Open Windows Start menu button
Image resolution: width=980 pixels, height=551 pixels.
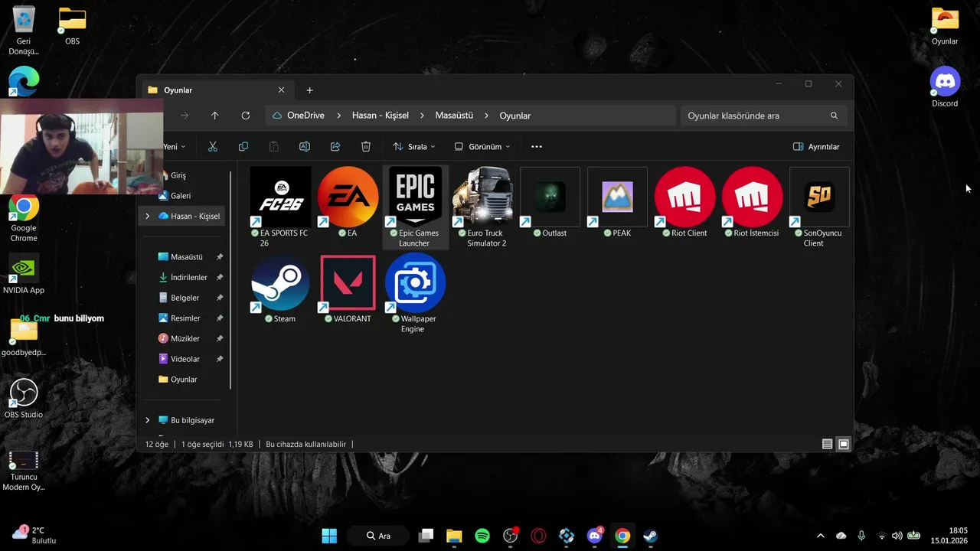coord(329,536)
